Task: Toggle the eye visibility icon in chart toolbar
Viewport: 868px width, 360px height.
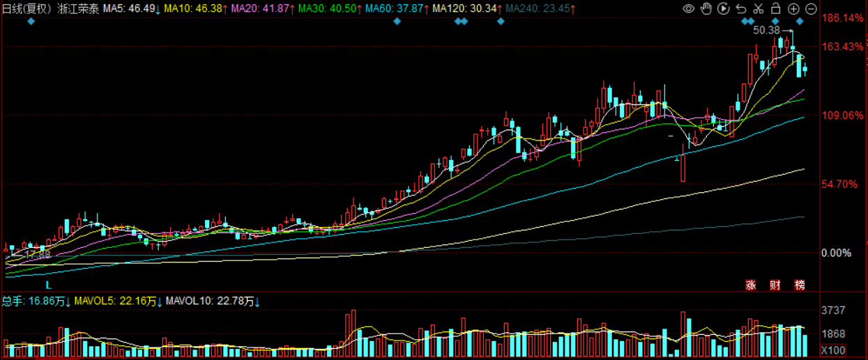Action: pyautogui.click(x=688, y=8)
